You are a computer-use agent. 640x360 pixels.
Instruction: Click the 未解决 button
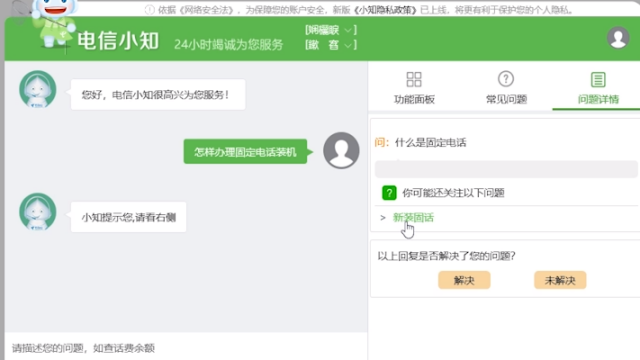(560, 280)
